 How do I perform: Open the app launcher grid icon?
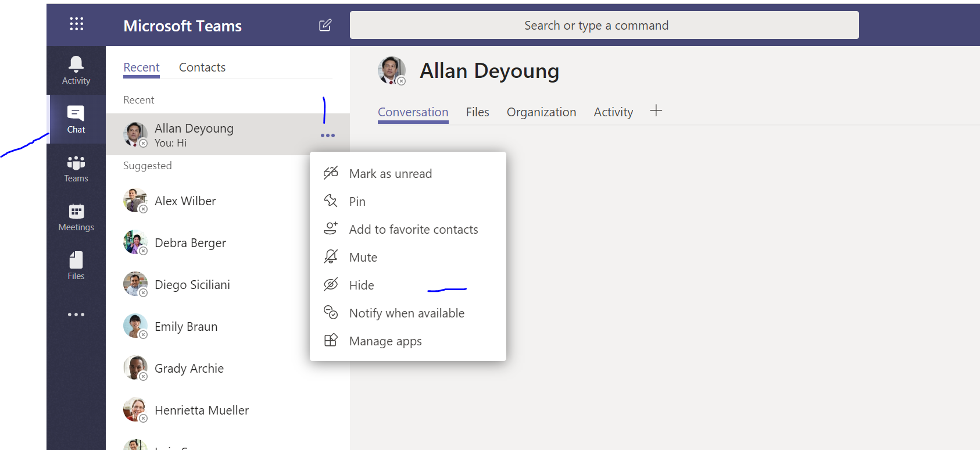pyautogui.click(x=76, y=24)
